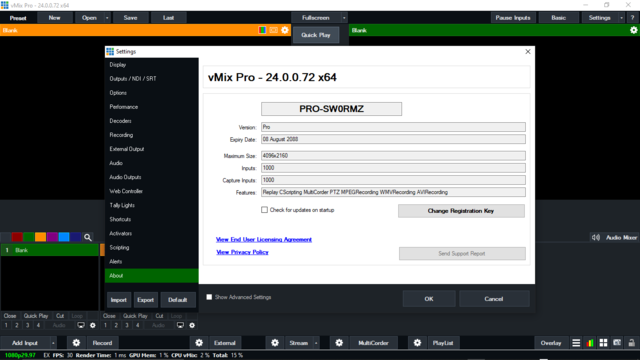Open View End User Licensing Agreement link

click(x=264, y=240)
